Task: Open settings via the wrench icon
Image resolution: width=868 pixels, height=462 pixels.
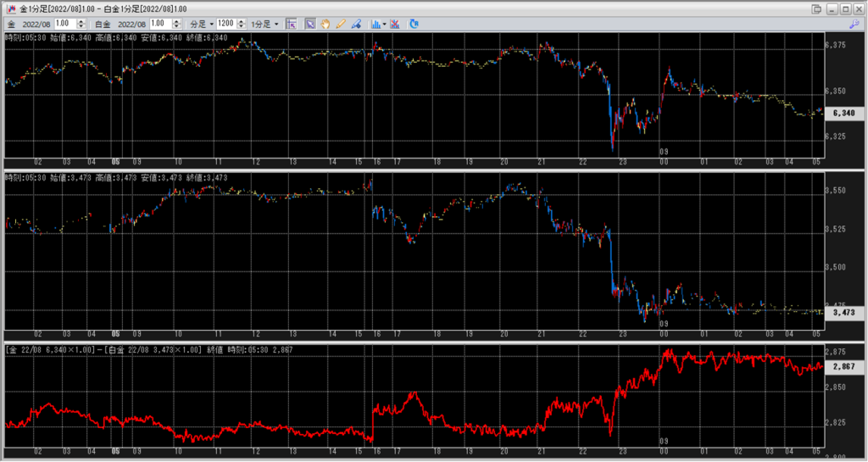Action: [854, 24]
